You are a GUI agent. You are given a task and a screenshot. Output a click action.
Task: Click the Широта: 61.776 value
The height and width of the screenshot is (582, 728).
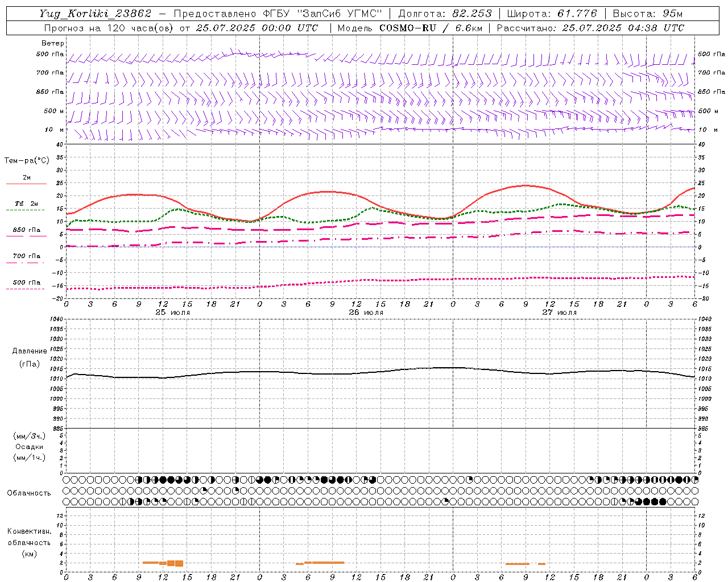point(552,14)
